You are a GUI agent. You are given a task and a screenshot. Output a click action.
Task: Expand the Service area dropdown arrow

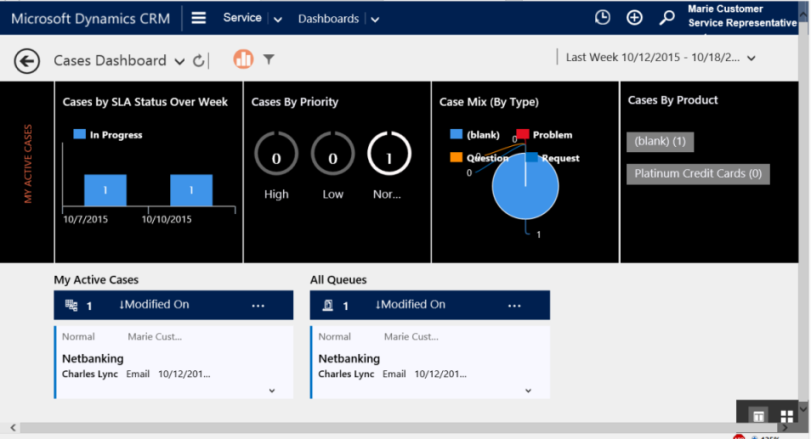point(278,20)
